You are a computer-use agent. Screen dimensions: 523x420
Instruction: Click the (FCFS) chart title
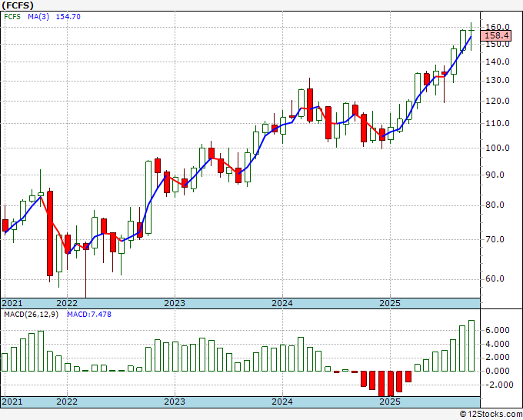(18, 5)
